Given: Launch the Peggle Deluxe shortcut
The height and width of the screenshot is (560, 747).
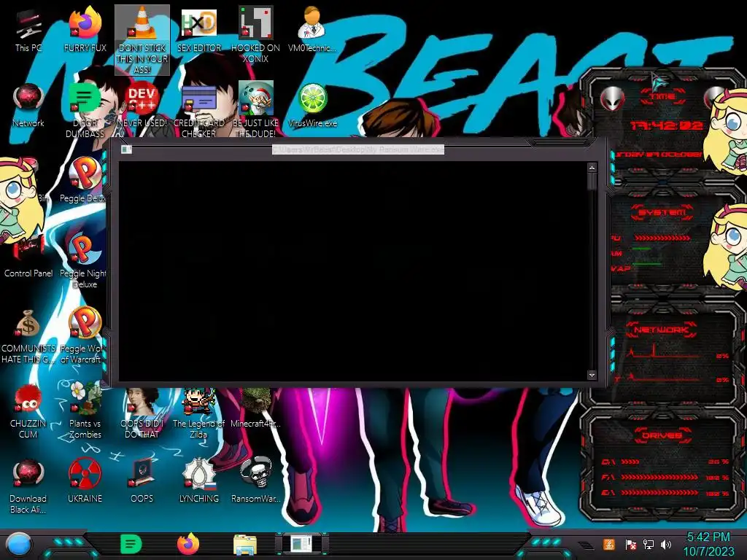Looking at the screenshot, I should (83, 180).
